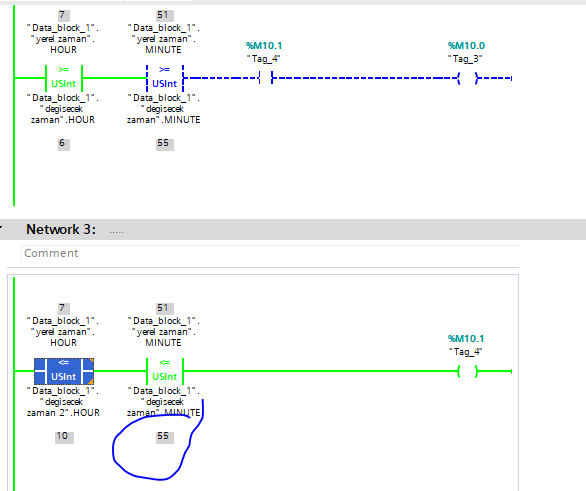Click the yerel zaman HOUR operand in Network 3
Image resolution: width=586 pixels, height=491 pixels.
tap(63, 332)
